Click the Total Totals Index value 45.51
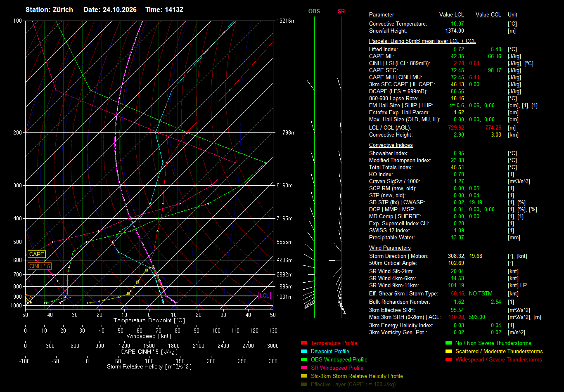This screenshot has height=392, width=564. coord(457,168)
